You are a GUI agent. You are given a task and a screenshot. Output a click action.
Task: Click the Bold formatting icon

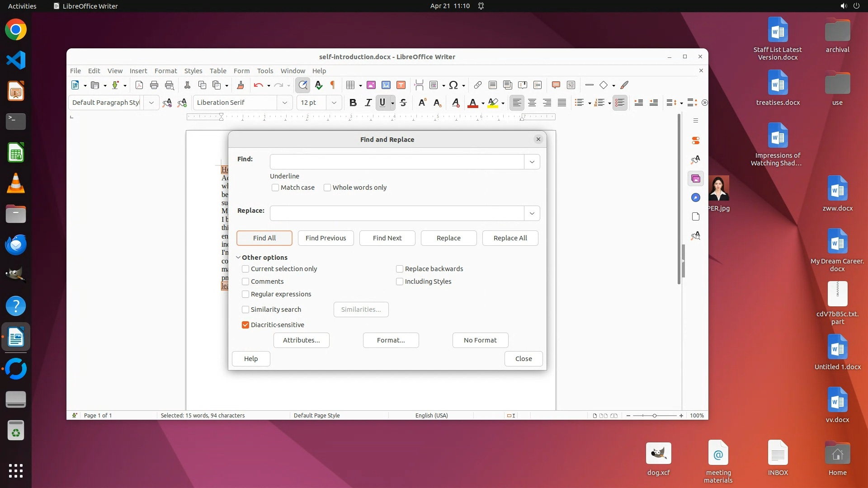pyautogui.click(x=353, y=103)
